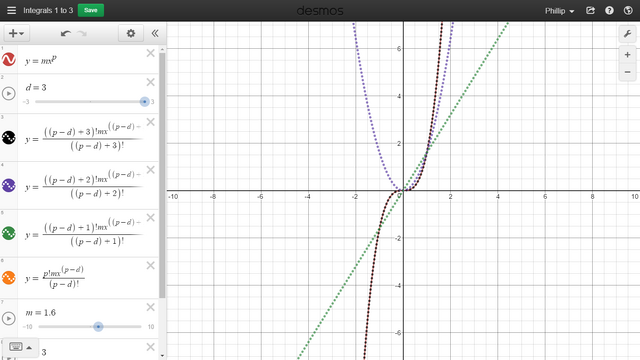Image resolution: width=640 pixels, height=360 pixels.
Task: Open the language globe icon
Action: tap(628, 11)
